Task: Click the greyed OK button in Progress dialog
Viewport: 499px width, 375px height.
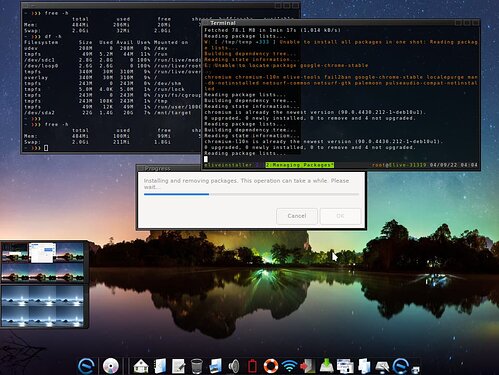Action: 340,216
